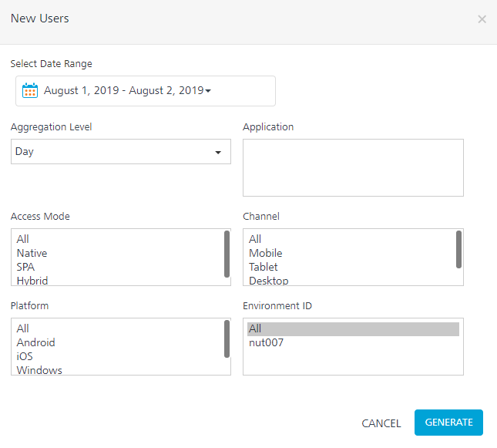
Task: Select All in Access Mode list
Action: coord(22,239)
